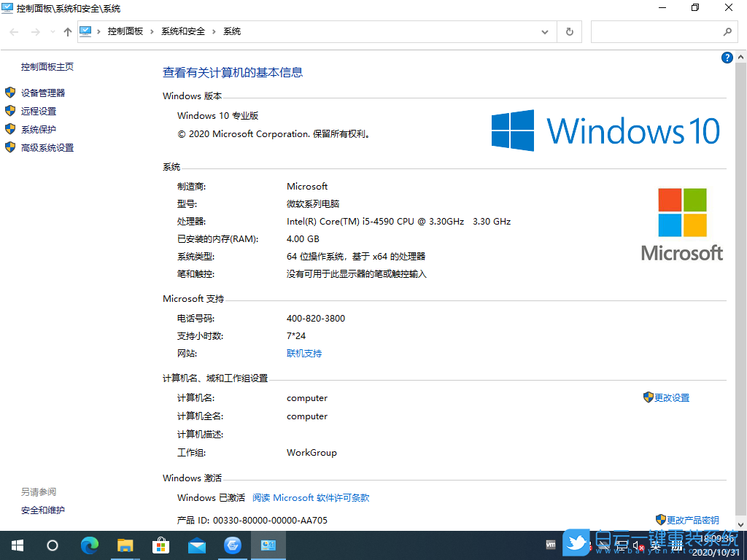Open 安全和维护 at bottom left
The height and width of the screenshot is (560, 747).
(x=42, y=510)
